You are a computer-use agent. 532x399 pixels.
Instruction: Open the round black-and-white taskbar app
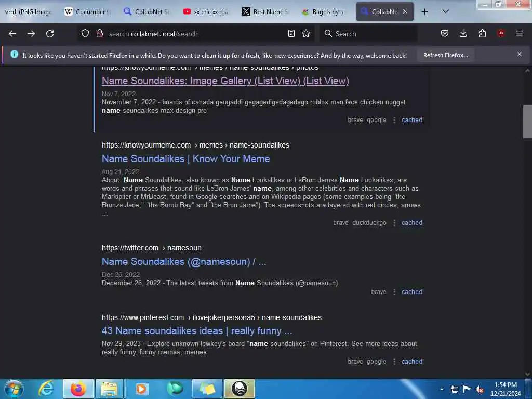coord(240,389)
